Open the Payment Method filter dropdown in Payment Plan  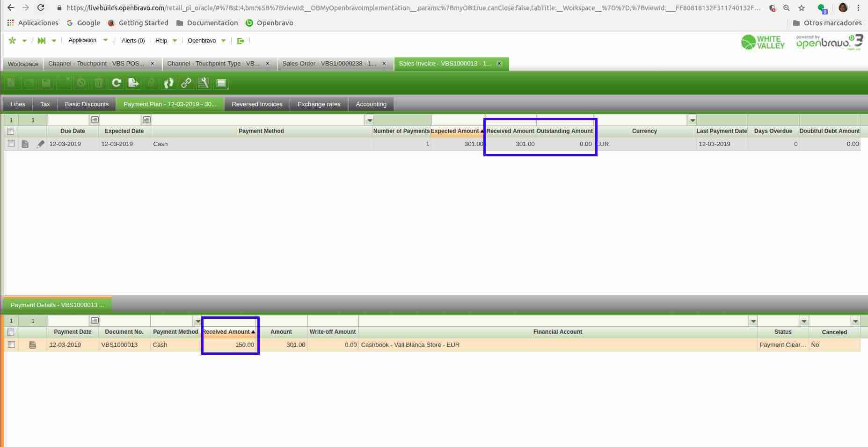coord(369,120)
